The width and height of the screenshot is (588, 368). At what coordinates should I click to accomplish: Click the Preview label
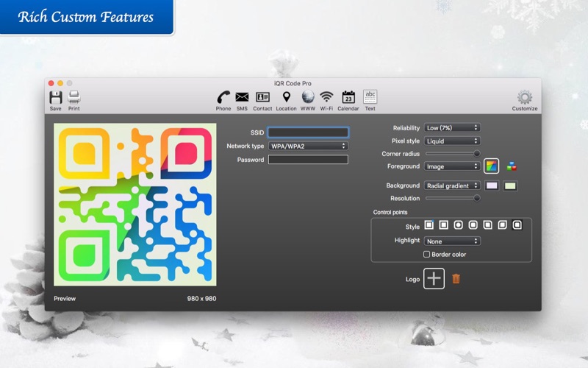pyautogui.click(x=65, y=299)
